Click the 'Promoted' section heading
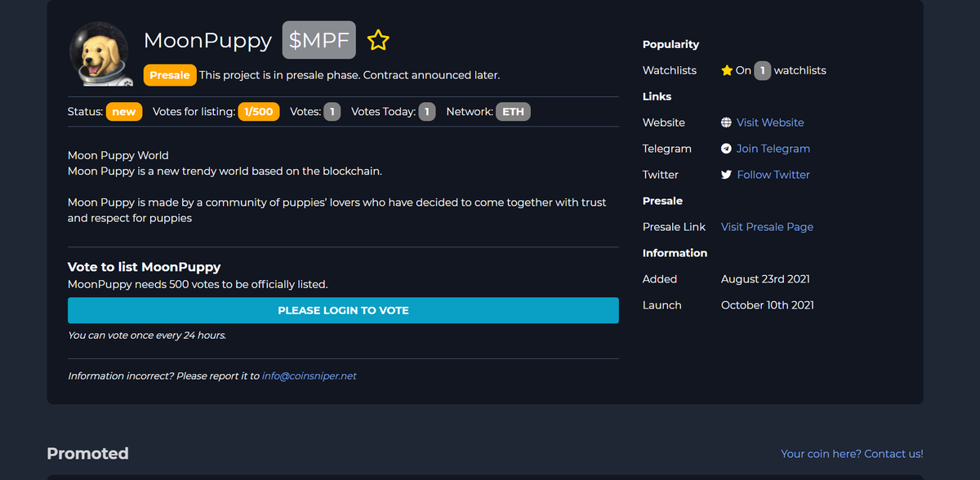Viewport: 980px width, 480px height. coord(88,454)
